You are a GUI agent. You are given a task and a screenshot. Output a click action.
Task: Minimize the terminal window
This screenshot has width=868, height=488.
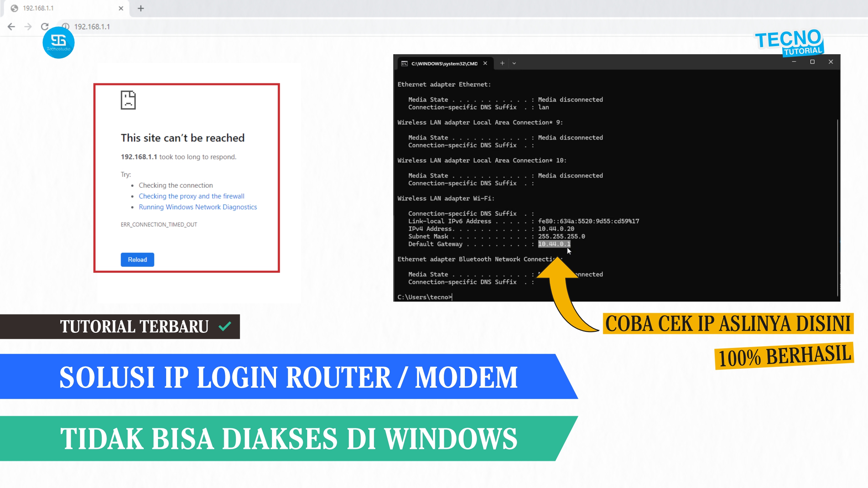coord(794,62)
